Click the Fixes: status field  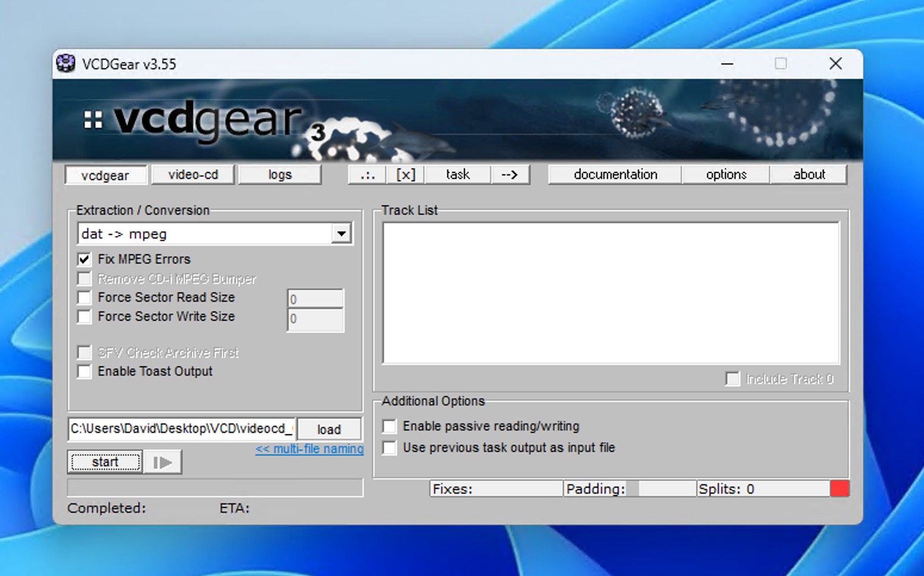click(x=496, y=489)
